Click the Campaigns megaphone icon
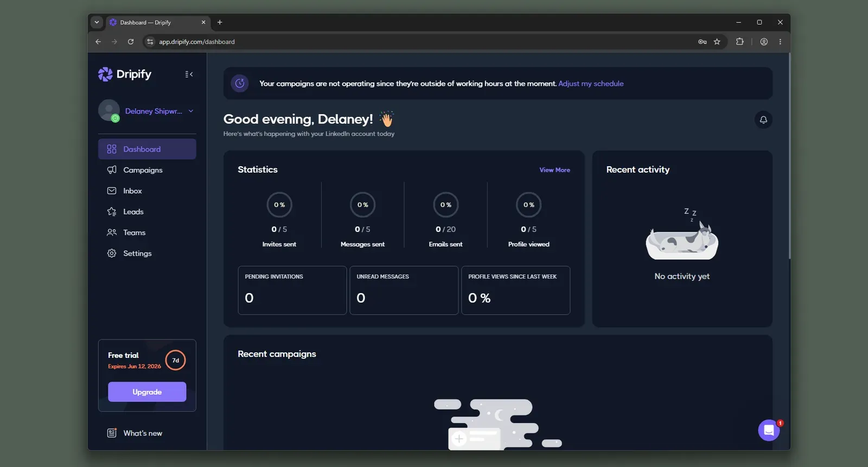Viewport: 868px width, 467px height. [x=112, y=170]
